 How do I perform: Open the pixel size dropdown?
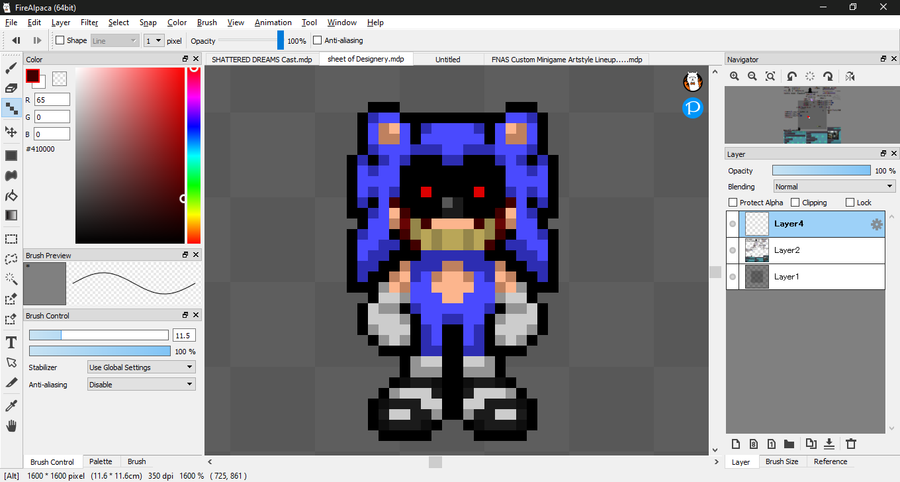click(x=153, y=41)
